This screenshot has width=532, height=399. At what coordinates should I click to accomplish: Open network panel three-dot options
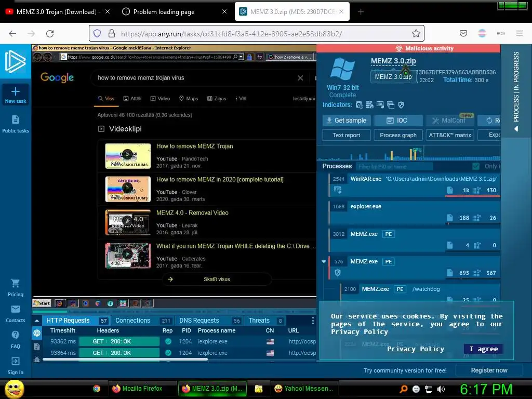coord(312,321)
